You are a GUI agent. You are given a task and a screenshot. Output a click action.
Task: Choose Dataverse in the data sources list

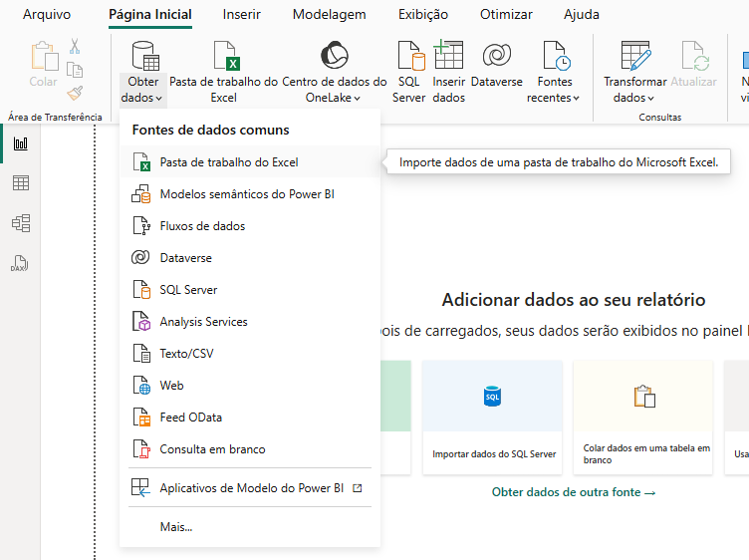click(x=250, y=258)
